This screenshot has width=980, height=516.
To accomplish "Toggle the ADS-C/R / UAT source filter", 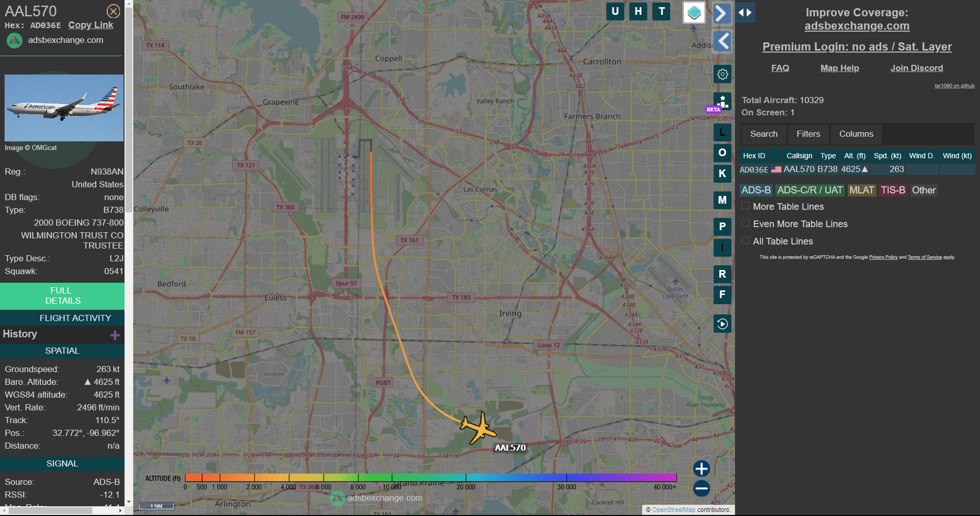I will [x=810, y=190].
